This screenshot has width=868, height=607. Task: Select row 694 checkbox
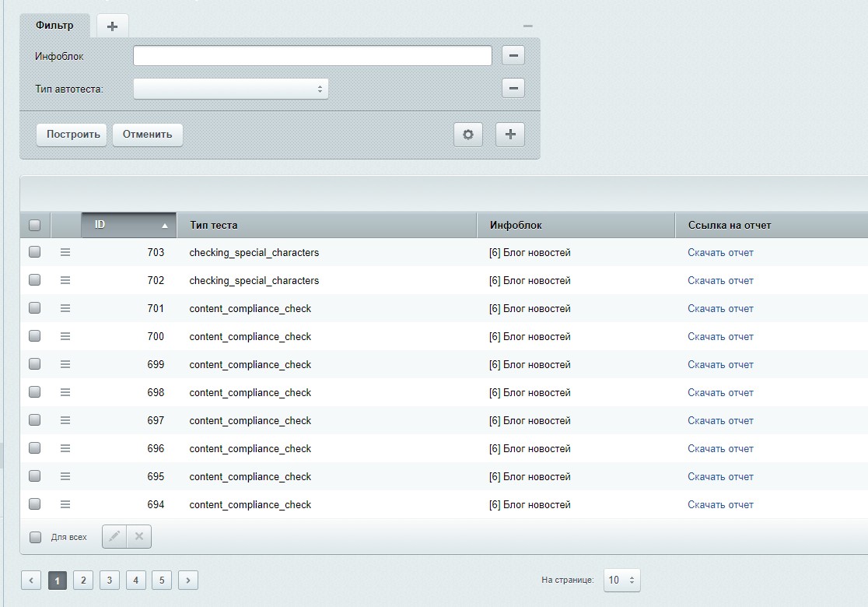35,504
